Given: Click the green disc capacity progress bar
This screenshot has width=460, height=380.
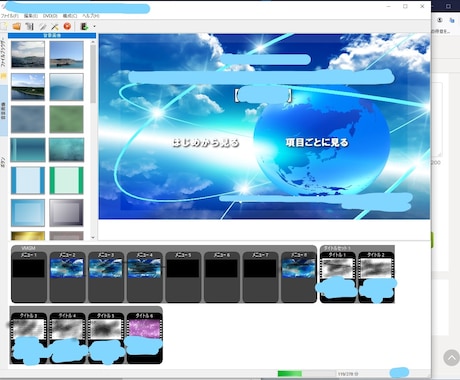Looking at the screenshot, I should [307, 374].
